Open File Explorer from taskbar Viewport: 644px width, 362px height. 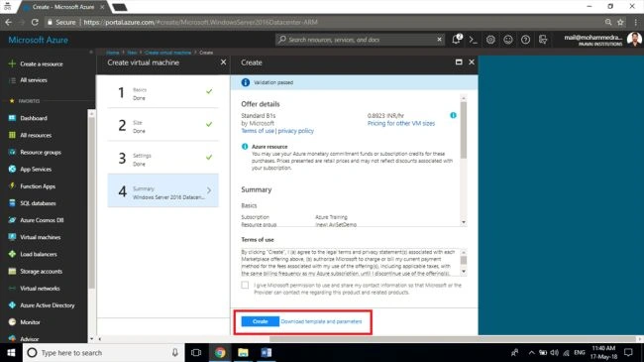[243, 352]
